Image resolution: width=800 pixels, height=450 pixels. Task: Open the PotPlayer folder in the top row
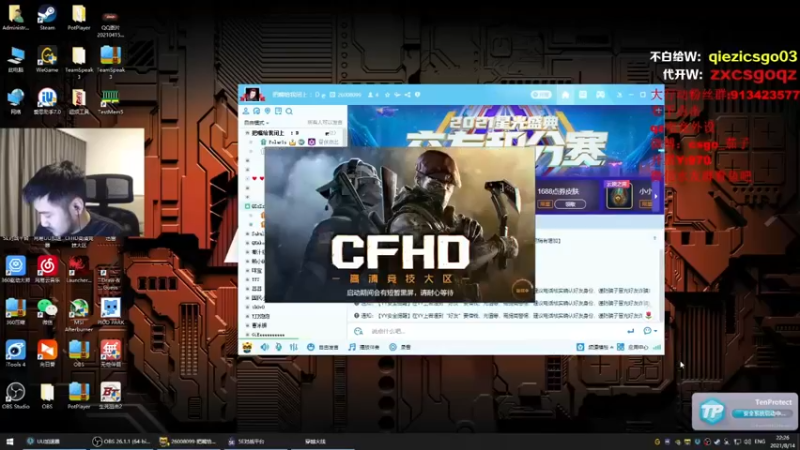[x=79, y=17]
